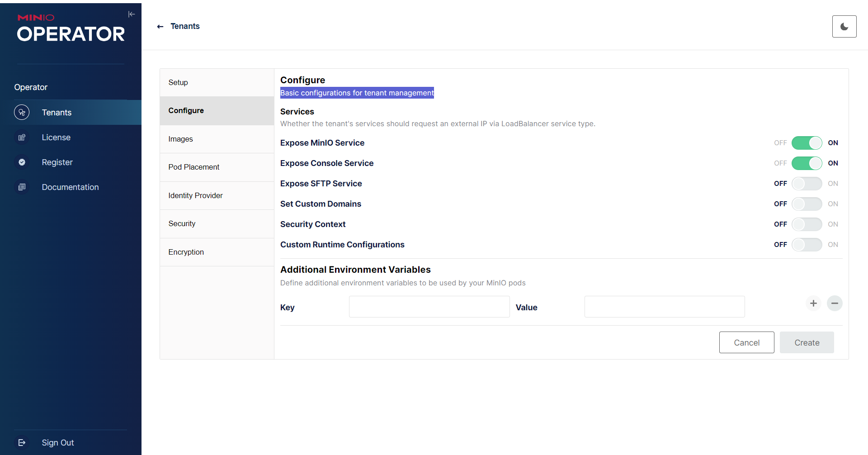Viewport: 868px width, 455px height.
Task: Turn off Expose Console Service switch
Action: (x=807, y=163)
